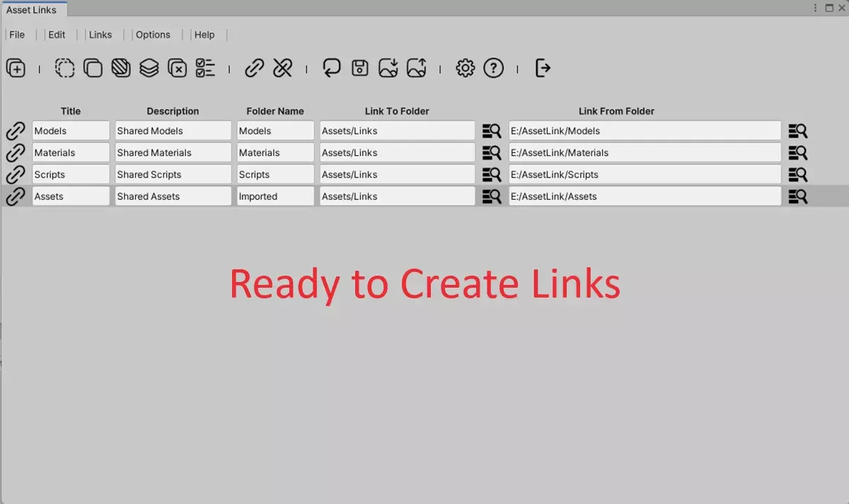Browse Link From Folder for E:/AssetLink/Models

pyautogui.click(x=798, y=131)
